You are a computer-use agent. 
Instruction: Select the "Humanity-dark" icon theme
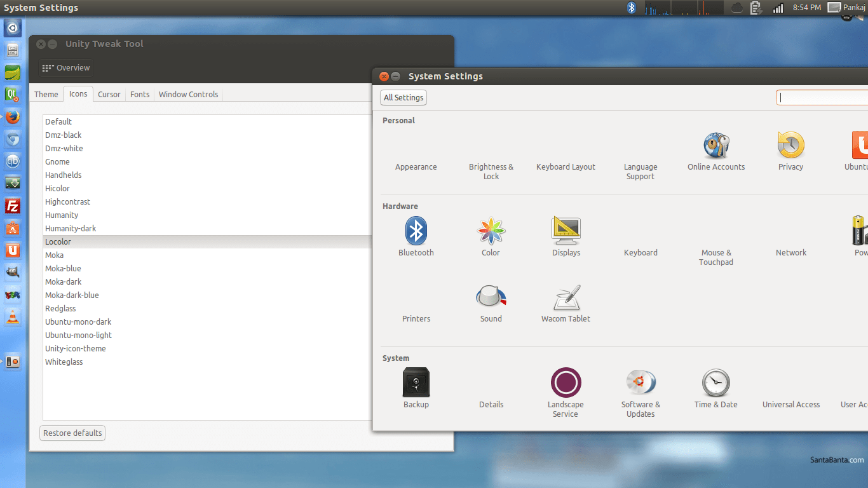point(207,228)
